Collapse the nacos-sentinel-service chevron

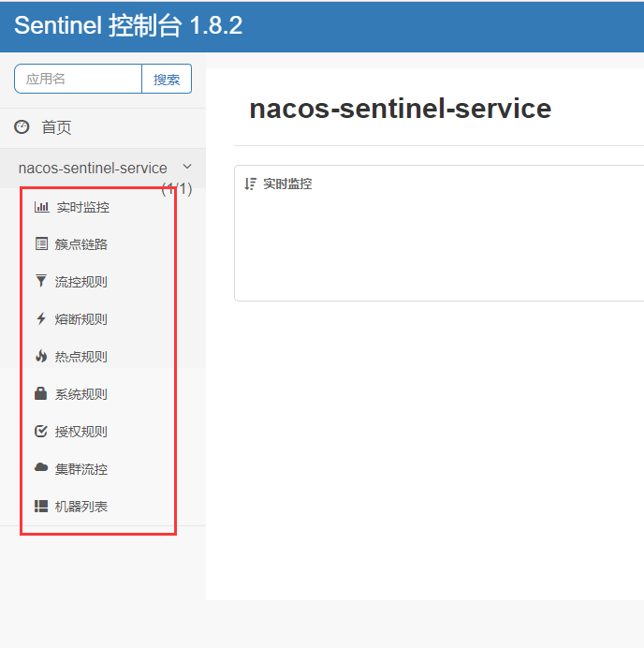coord(187,167)
